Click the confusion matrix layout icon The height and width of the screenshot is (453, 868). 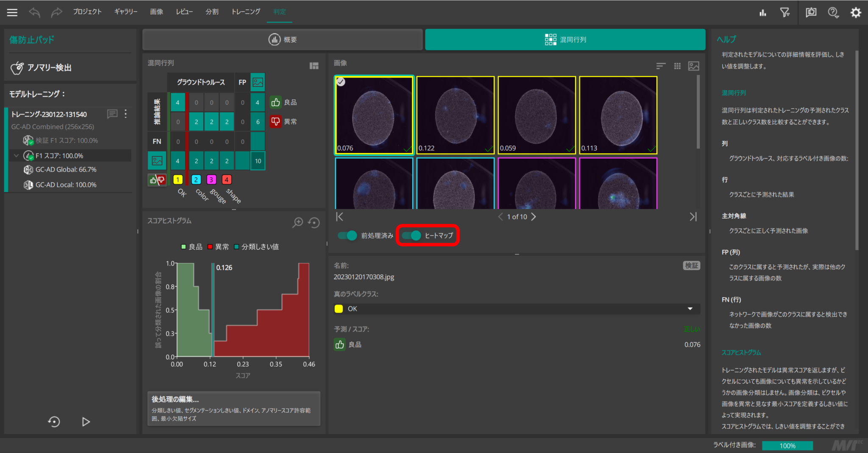click(314, 66)
